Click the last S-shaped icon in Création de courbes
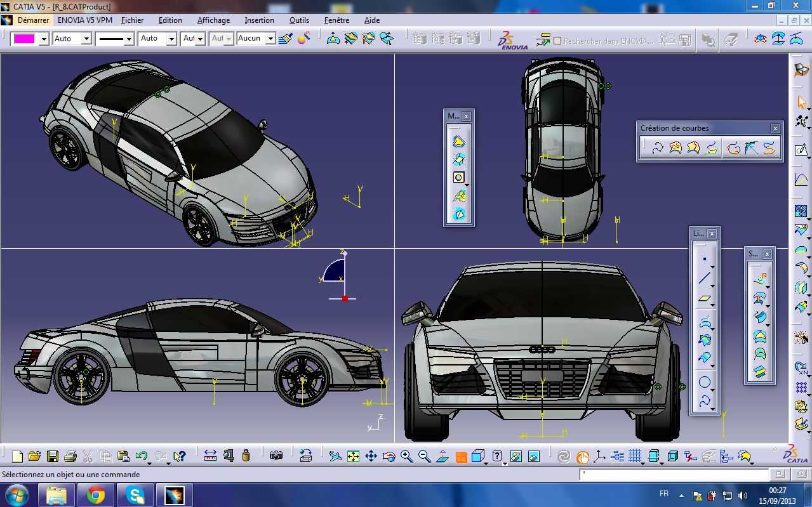Image resolution: width=812 pixels, height=507 pixels. tap(769, 148)
